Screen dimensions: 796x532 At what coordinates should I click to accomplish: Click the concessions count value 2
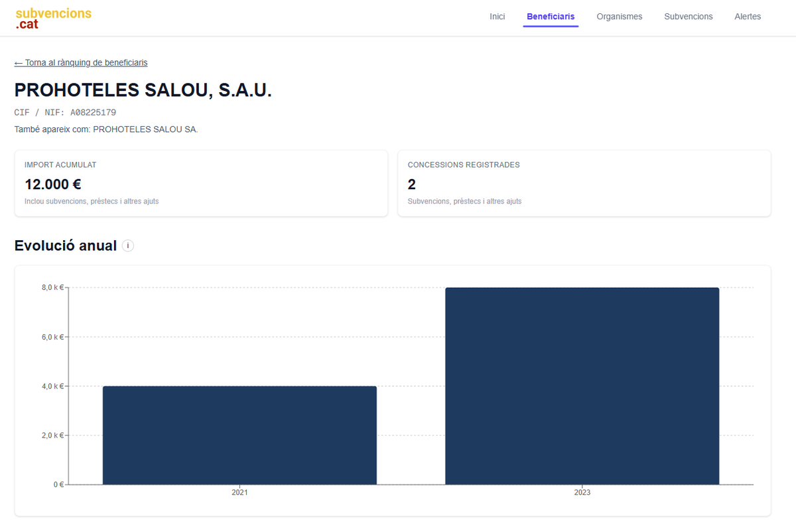click(x=412, y=184)
